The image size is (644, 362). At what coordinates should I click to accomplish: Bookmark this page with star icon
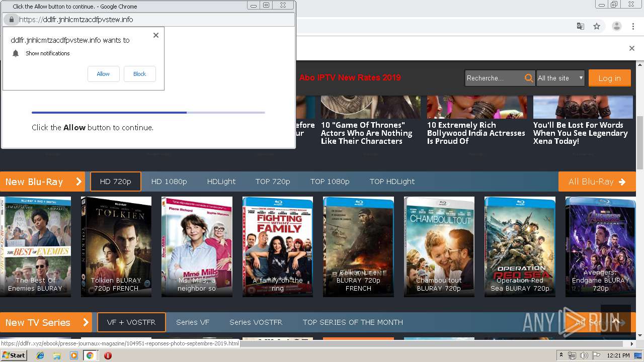(x=597, y=26)
